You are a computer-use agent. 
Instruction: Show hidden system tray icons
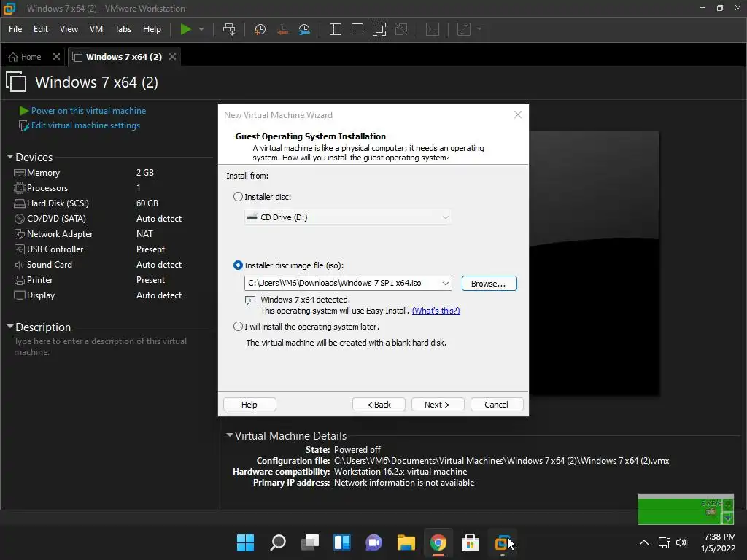643,542
